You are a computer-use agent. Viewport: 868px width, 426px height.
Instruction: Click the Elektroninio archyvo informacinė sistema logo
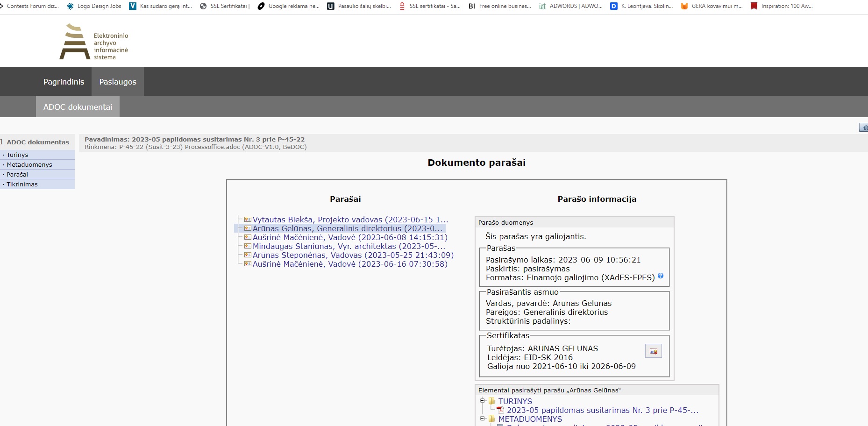tap(94, 42)
